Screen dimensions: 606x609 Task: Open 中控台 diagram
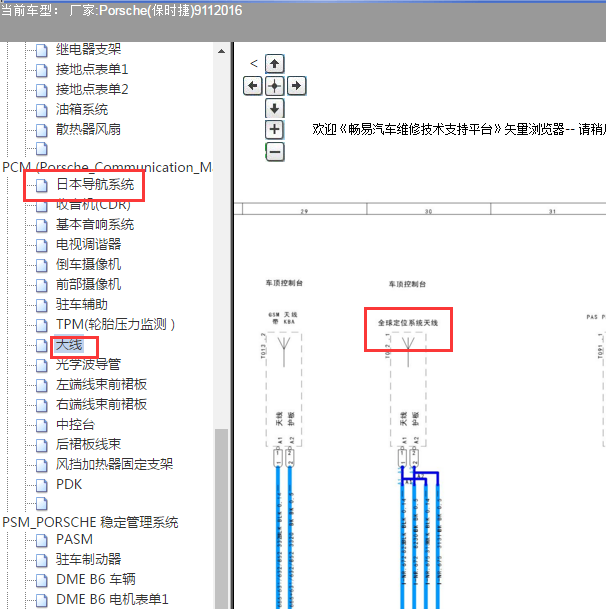click(75, 425)
